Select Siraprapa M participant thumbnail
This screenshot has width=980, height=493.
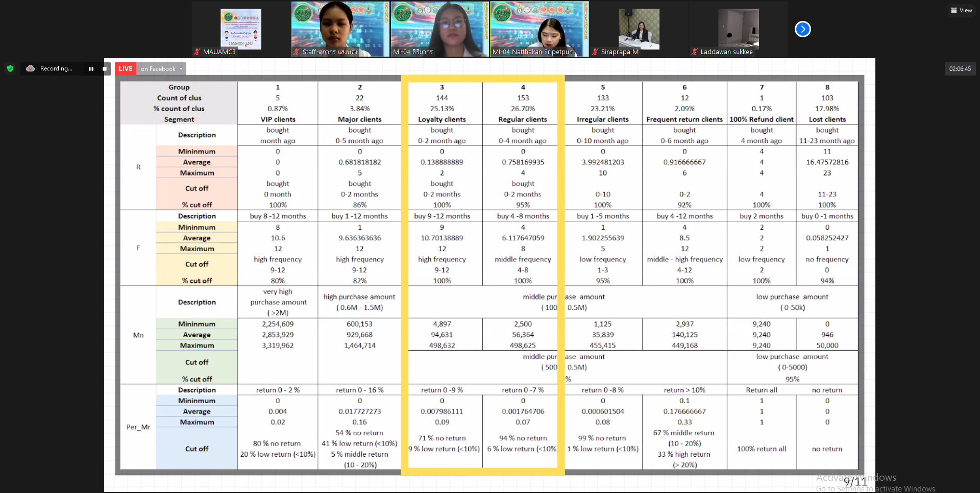pyautogui.click(x=639, y=29)
